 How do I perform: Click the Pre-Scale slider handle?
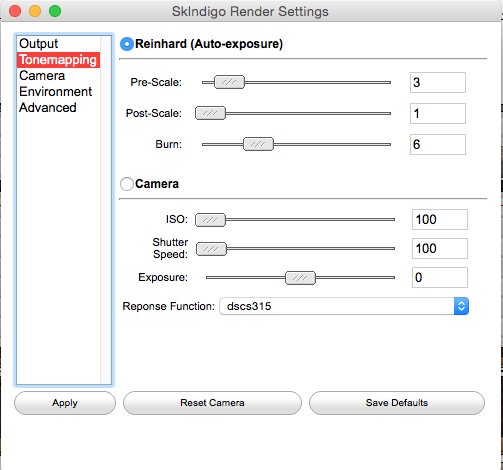pyautogui.click(x=229, y=82)
